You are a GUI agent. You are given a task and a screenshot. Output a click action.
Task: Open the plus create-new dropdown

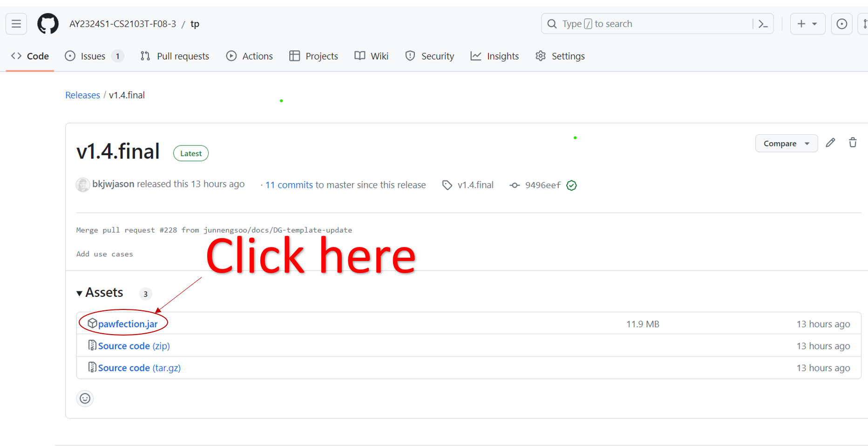[807, 24]
